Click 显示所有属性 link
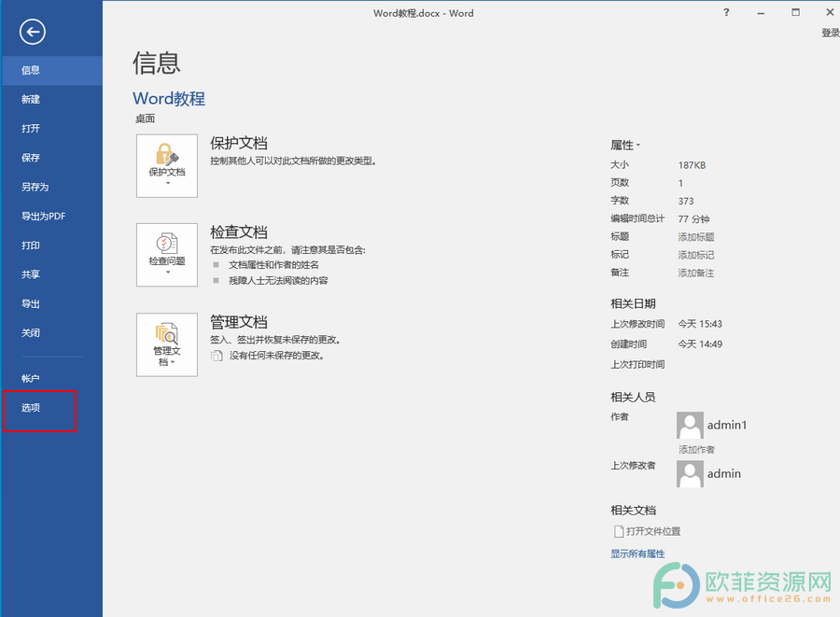The width and height of the screenshot is (840, 617). (637, 554)
